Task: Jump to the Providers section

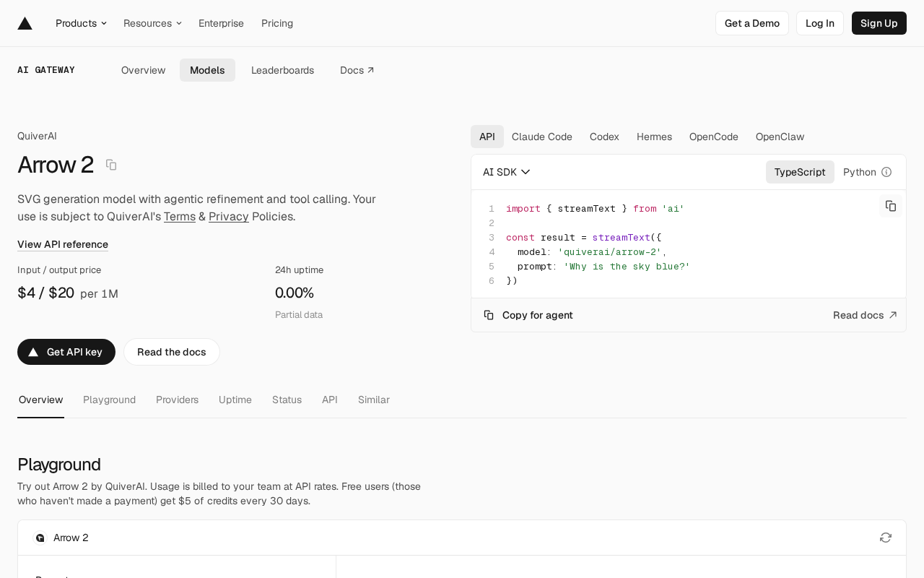Action: [x=177, y=400]
